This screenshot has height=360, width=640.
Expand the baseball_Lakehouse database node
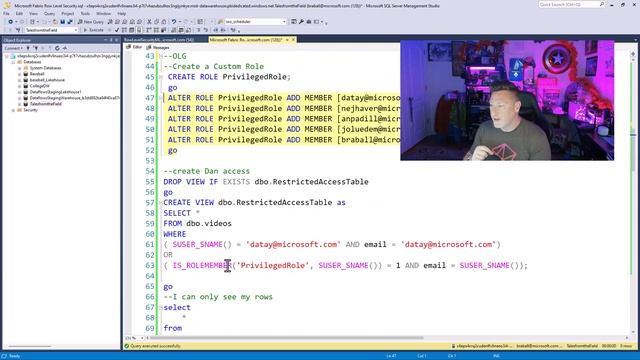point(19,80)
